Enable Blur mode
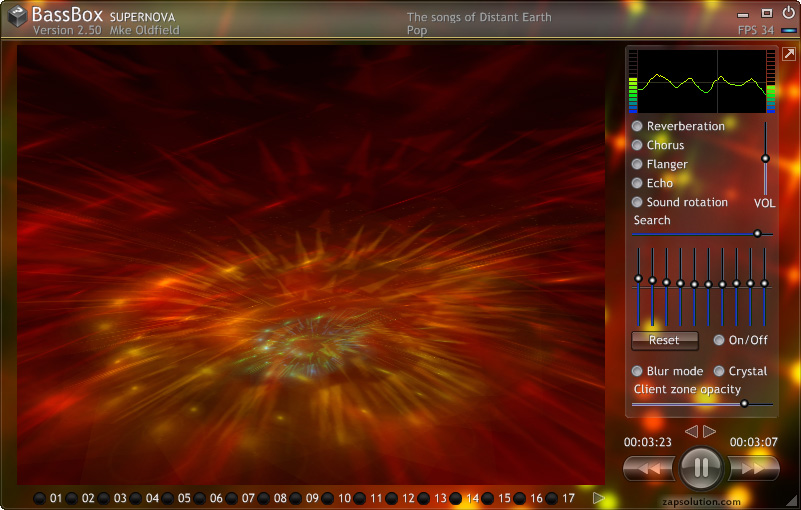801x510 pixels. tap(637, 371)
